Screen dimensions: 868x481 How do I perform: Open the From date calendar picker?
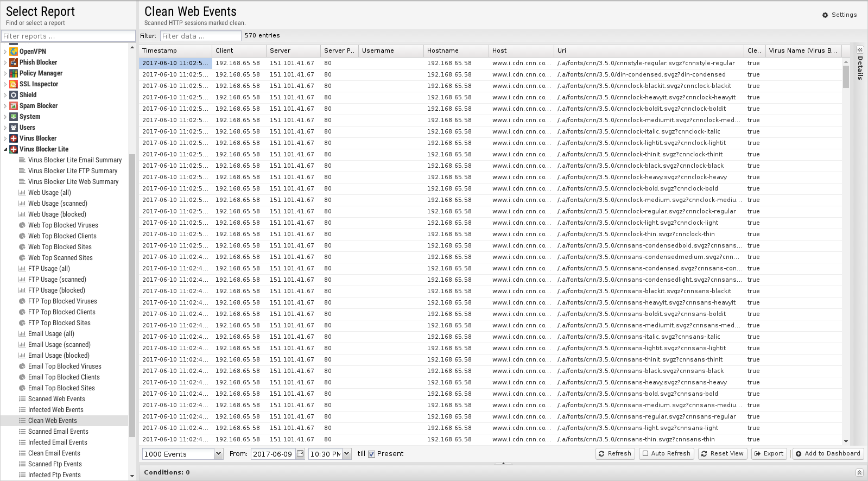click(x=300, y=454)
